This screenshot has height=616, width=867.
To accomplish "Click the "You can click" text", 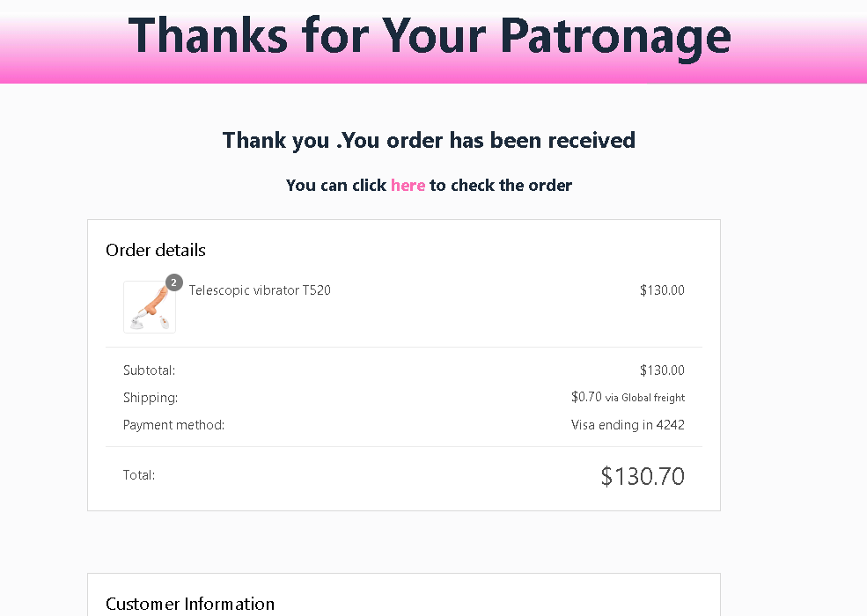I will [336, 185].
